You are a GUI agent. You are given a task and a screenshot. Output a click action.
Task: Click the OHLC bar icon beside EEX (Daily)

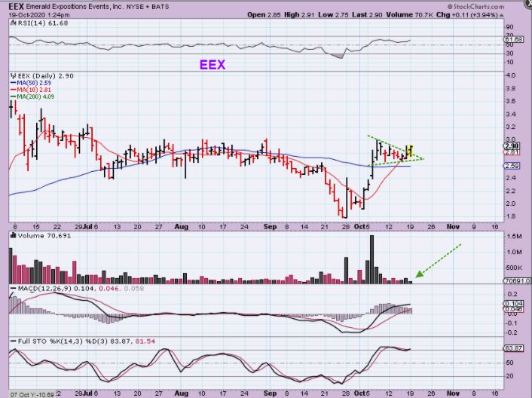(x=14, y=75)
